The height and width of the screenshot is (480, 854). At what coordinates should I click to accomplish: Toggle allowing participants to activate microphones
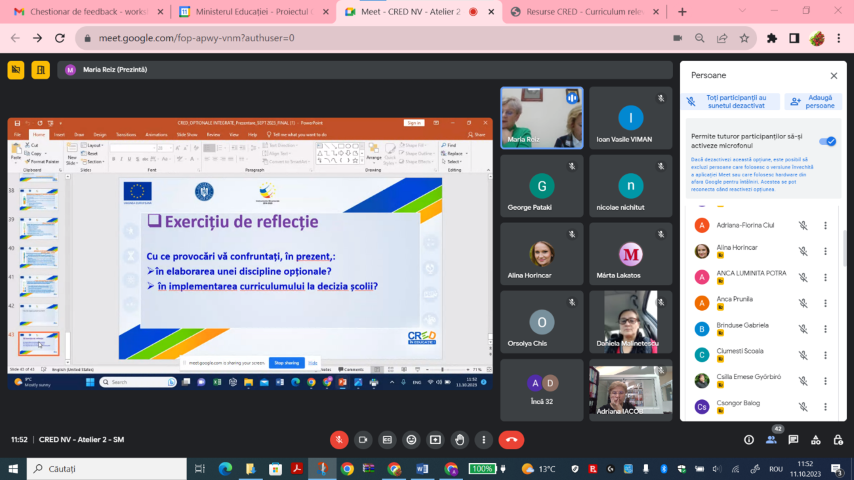coord(827,141)
